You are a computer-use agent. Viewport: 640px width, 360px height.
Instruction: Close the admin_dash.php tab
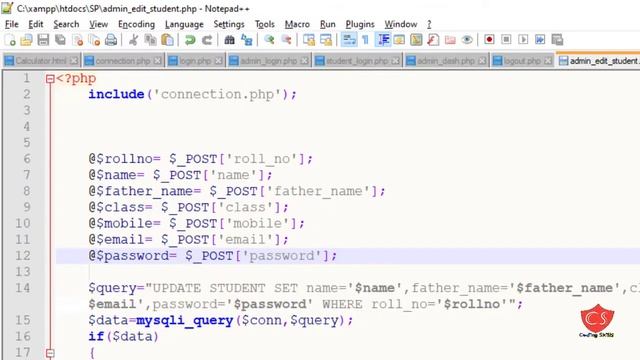tap(482, 61)
